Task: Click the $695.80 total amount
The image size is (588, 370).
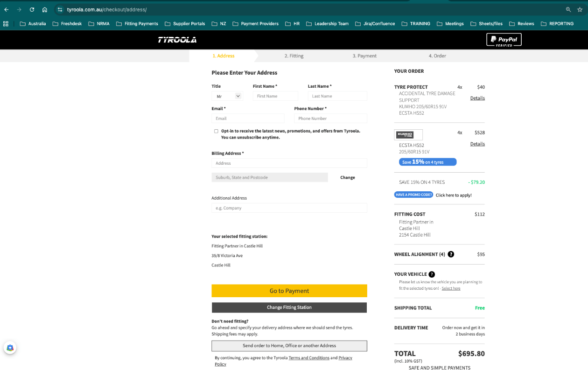Action: 471,354
